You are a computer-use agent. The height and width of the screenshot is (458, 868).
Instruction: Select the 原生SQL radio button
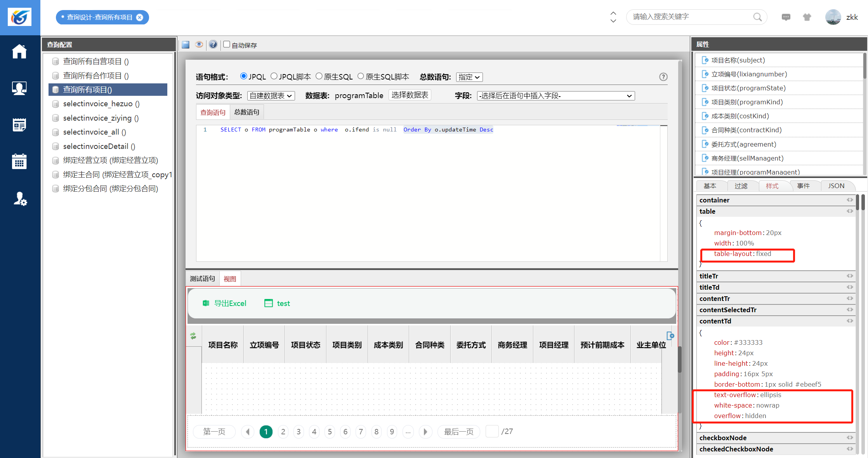coord(319,76)
